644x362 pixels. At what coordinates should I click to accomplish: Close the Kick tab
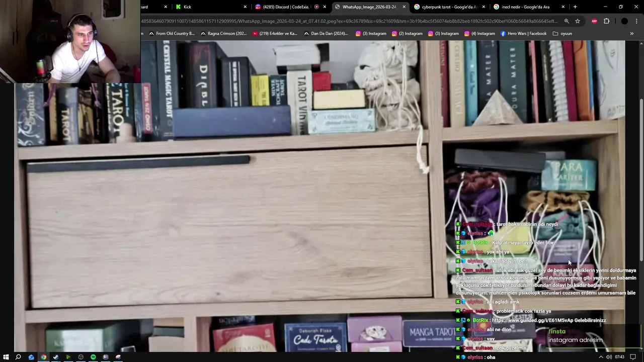click(245, 7)
